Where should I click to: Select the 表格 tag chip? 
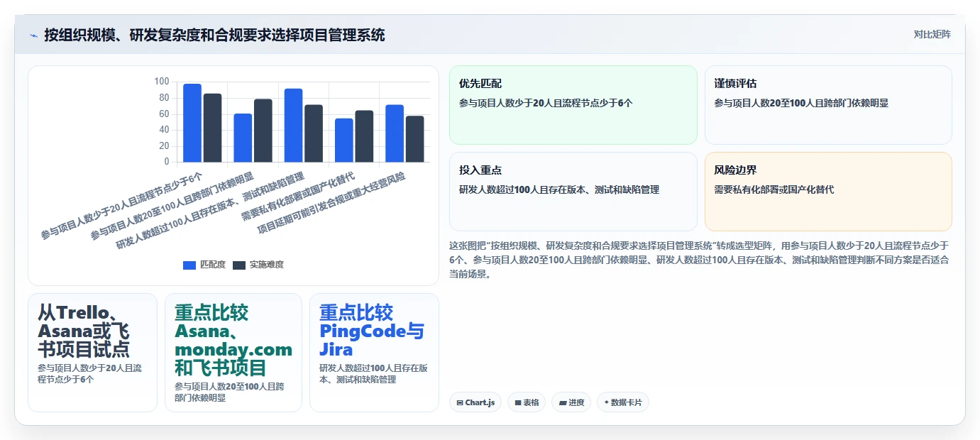point(526,402)
